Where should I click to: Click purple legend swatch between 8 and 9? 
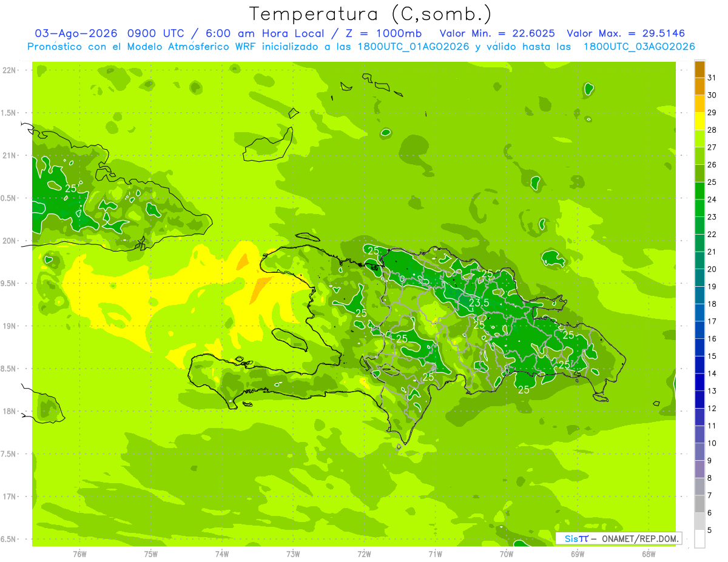click(699, 469)
